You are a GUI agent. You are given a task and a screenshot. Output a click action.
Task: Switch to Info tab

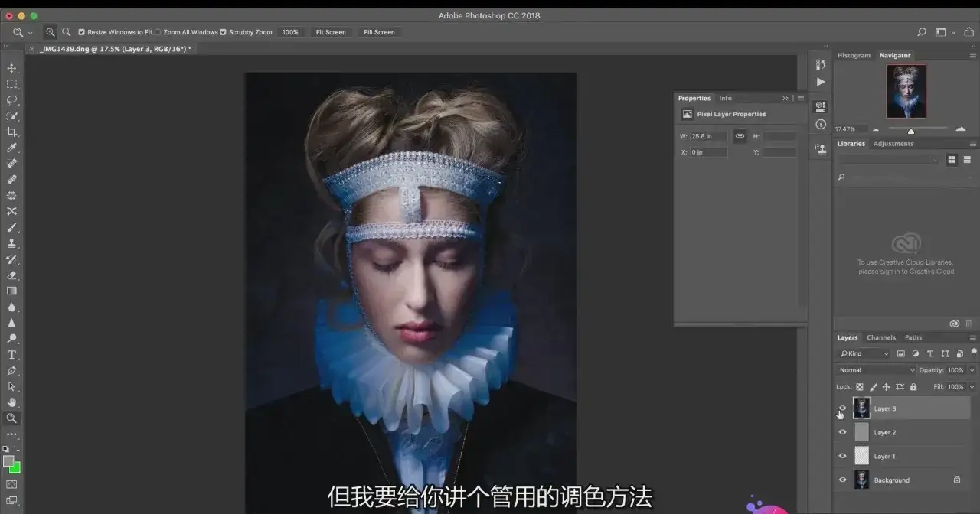pos(725,98)
